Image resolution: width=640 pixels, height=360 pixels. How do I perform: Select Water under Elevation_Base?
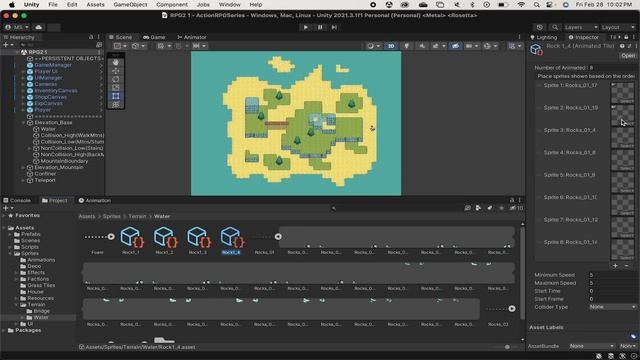tap(48, 129)
